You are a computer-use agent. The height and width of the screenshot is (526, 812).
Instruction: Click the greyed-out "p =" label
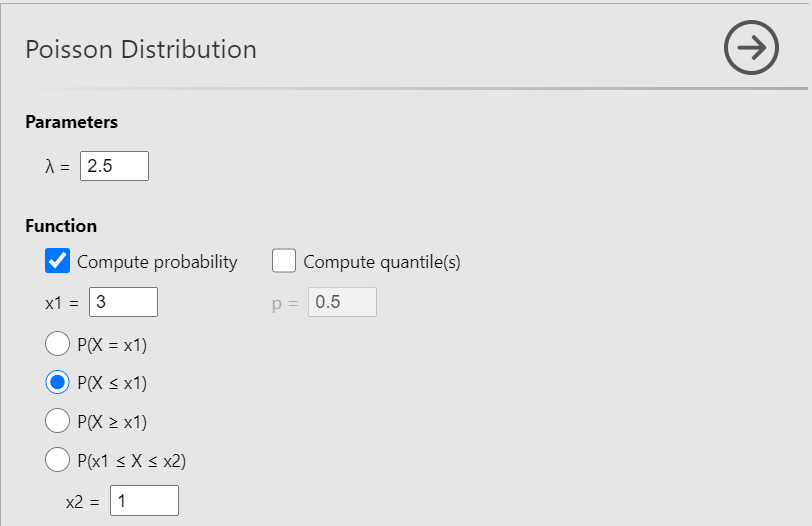(x=286, y=303)
